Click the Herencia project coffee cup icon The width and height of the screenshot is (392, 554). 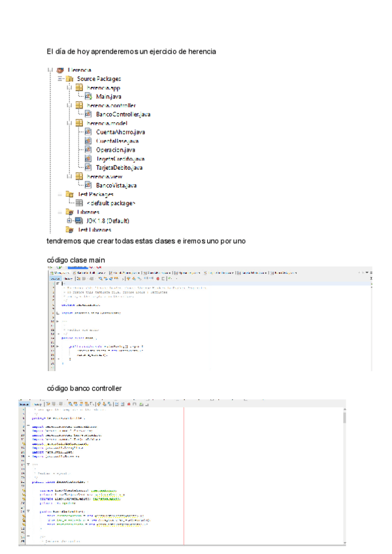(x=61, y=70)
